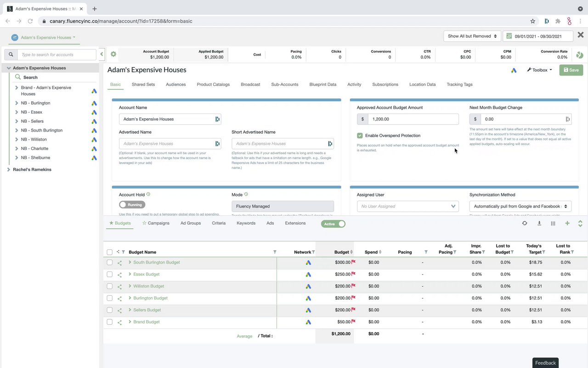Select all budgets with header checkbox
588x368 pixels.
tap(109, 252)
